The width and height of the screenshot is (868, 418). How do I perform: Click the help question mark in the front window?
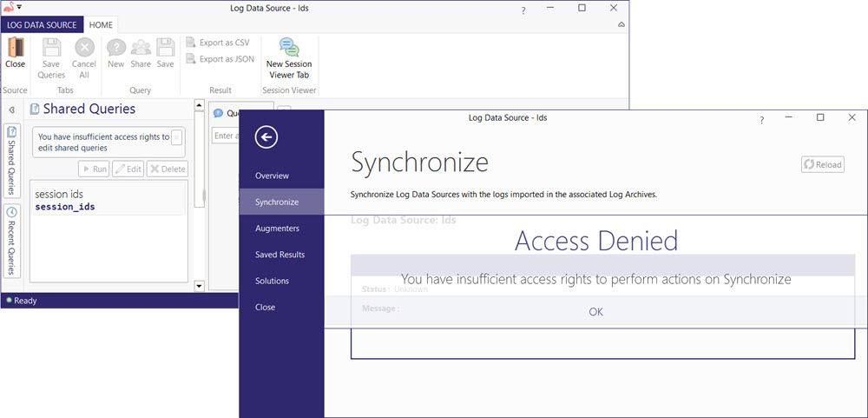pos(761,119)
